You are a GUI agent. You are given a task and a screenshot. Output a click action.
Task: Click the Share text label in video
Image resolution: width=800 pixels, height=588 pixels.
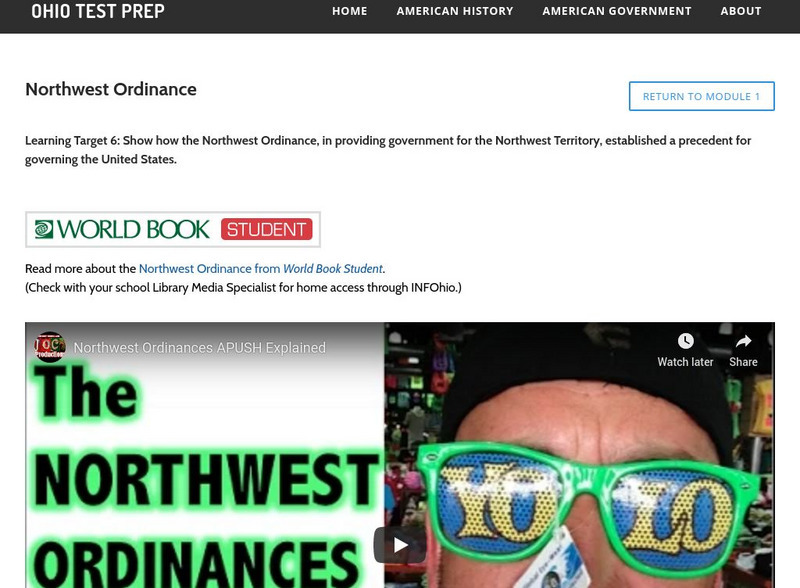click(743, 362)
